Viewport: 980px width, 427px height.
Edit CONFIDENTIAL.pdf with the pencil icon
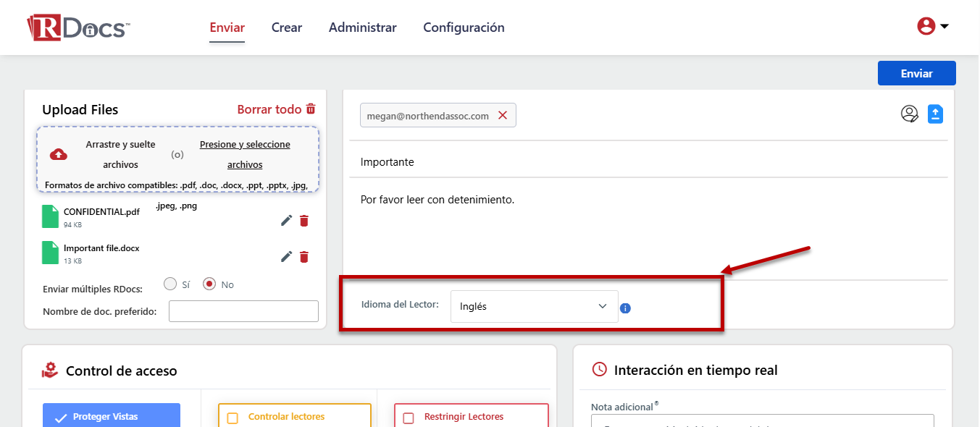point(287,221)
